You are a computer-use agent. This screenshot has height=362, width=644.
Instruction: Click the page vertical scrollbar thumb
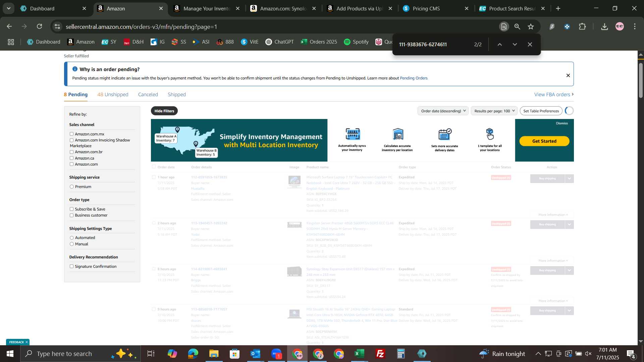[x=641, y=80]
